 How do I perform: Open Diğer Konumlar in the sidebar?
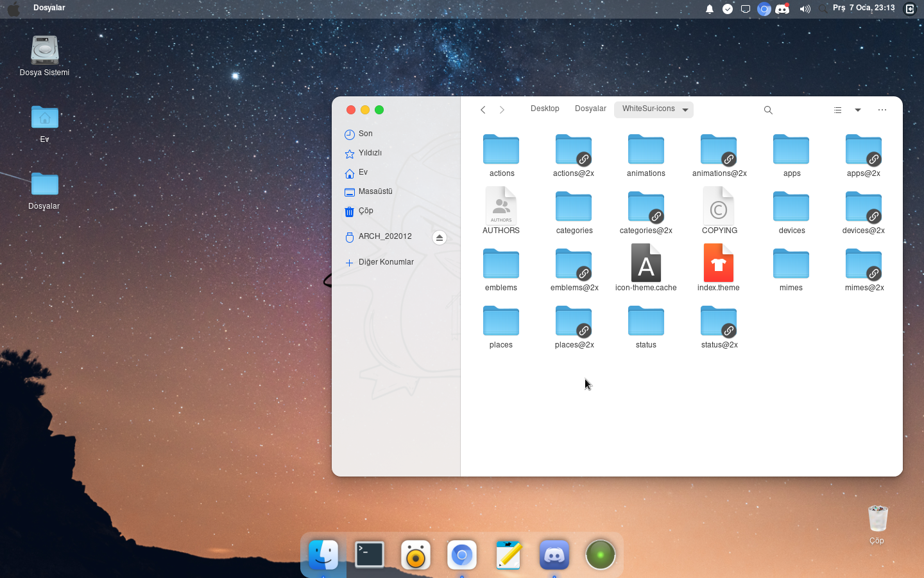point(386,263)
